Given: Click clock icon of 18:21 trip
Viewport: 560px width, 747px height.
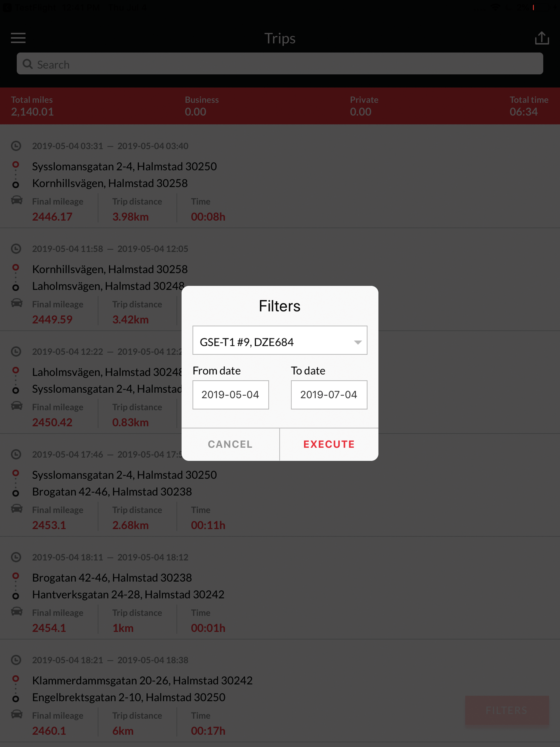Looking at the screenshot, I should pyautogui.click(x=16, y=660).
